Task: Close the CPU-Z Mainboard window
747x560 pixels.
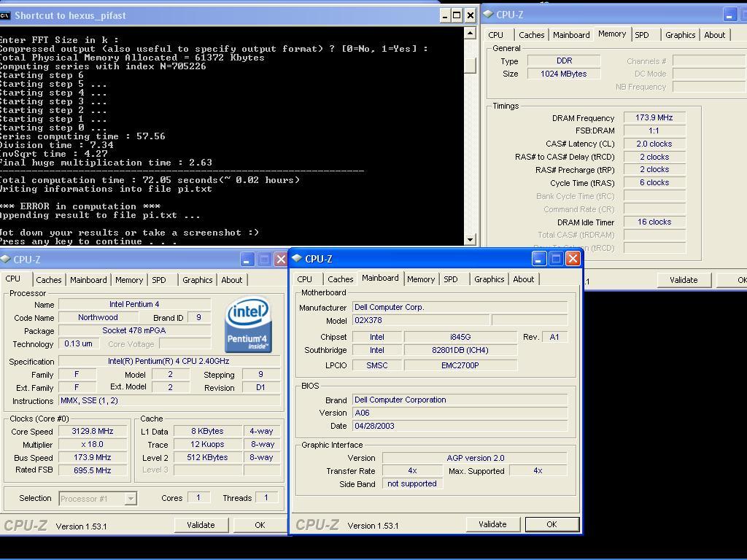Action: pyautogui.click(x=573, y=259)
